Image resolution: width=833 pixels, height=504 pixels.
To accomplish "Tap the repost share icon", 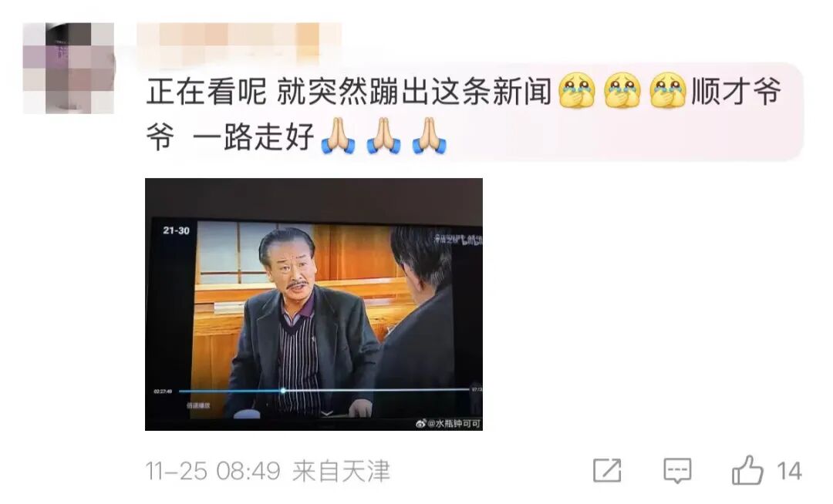I will point(607,470).
